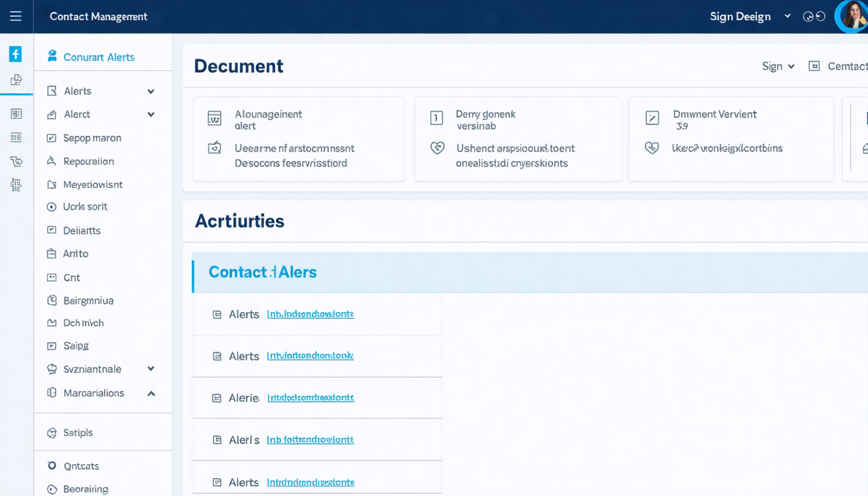This screenshot has width=868, height=496.
Task: Click the camera icon beside Uearme nf arstocmnssnt
Action: pyautogui.click(x=214, y=148)
